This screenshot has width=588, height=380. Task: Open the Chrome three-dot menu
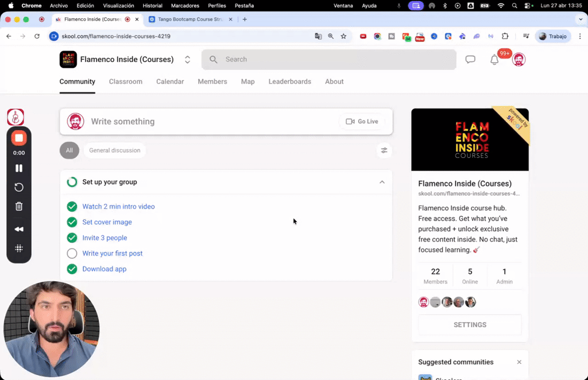580,36
